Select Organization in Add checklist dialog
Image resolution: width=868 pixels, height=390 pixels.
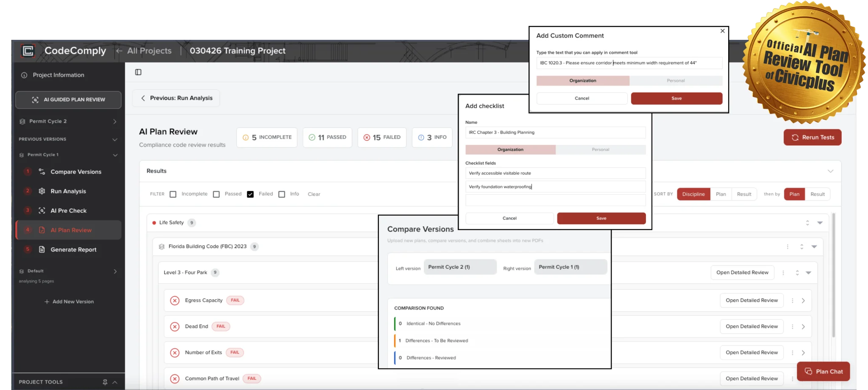(x=510, y=150)
